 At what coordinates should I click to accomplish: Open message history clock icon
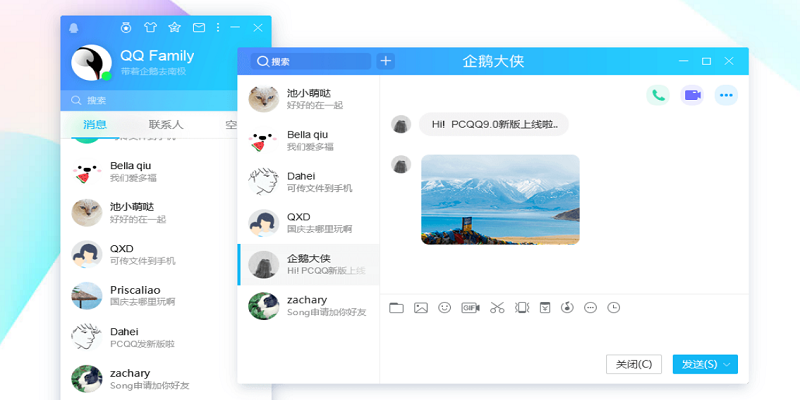[614, 308]
